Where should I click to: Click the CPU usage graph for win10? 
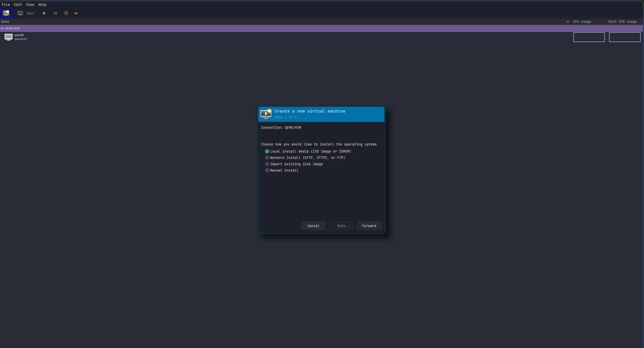coord(589,37)
